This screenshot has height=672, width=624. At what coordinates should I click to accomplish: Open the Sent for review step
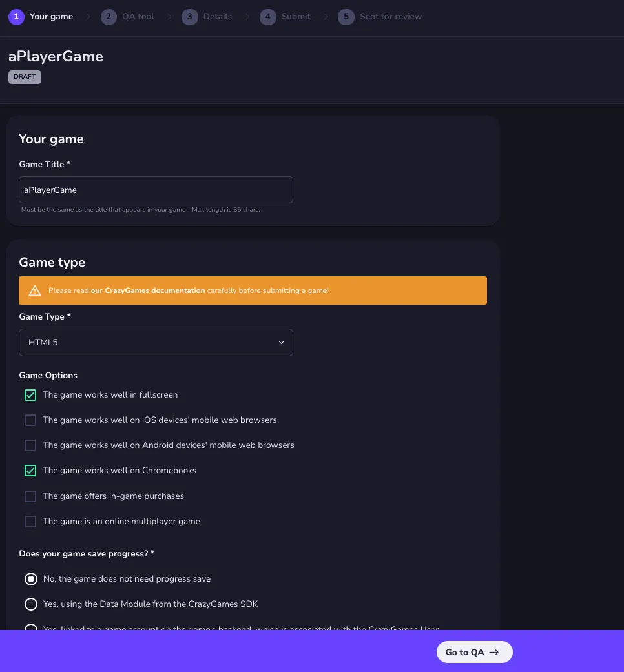380,17
